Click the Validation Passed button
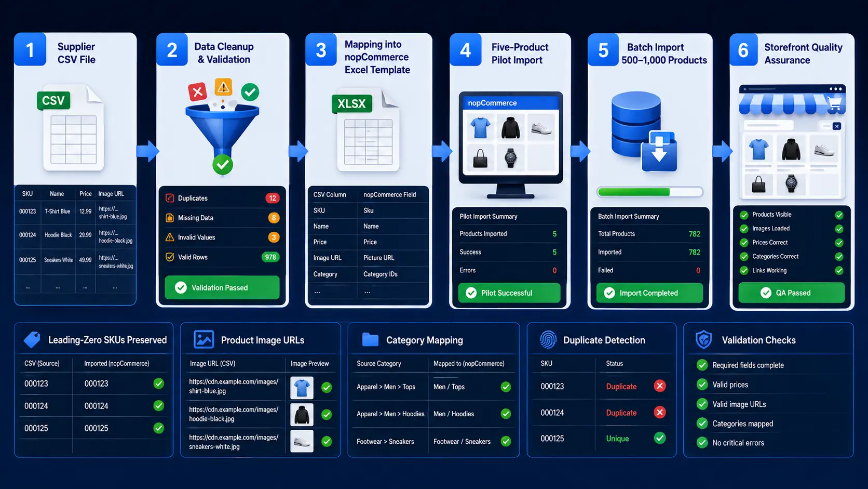Screen dimensions: 868x489 pyautogui.click(x=222, y=287)
